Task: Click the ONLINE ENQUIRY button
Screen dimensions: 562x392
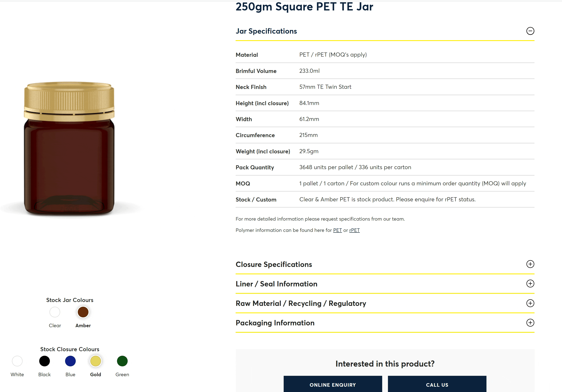Action: [333, 384]
